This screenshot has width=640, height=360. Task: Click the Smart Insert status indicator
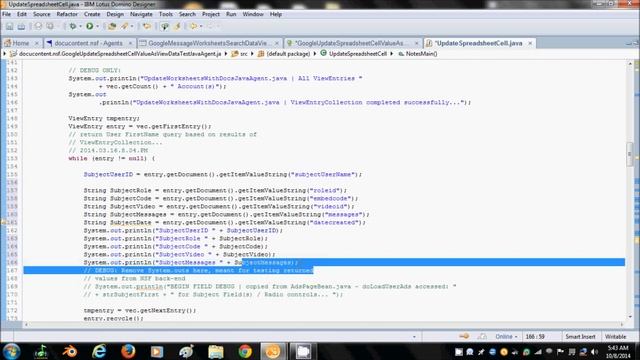[580, 337]
